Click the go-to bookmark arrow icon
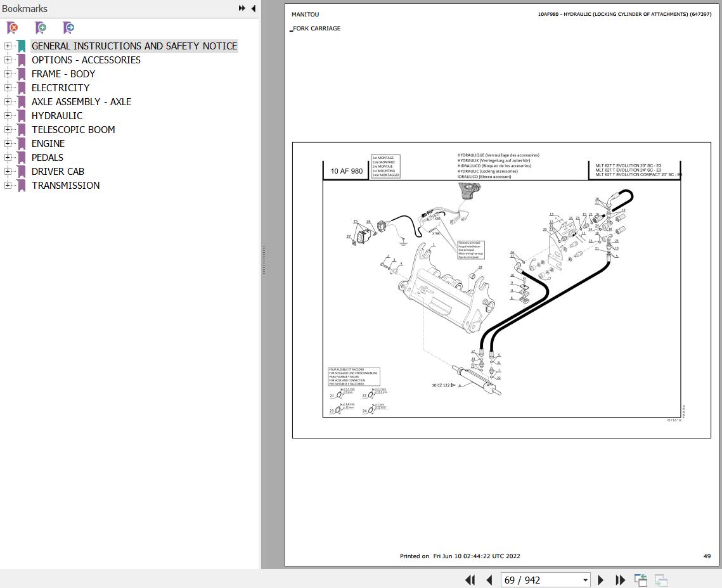 [68, 28]
